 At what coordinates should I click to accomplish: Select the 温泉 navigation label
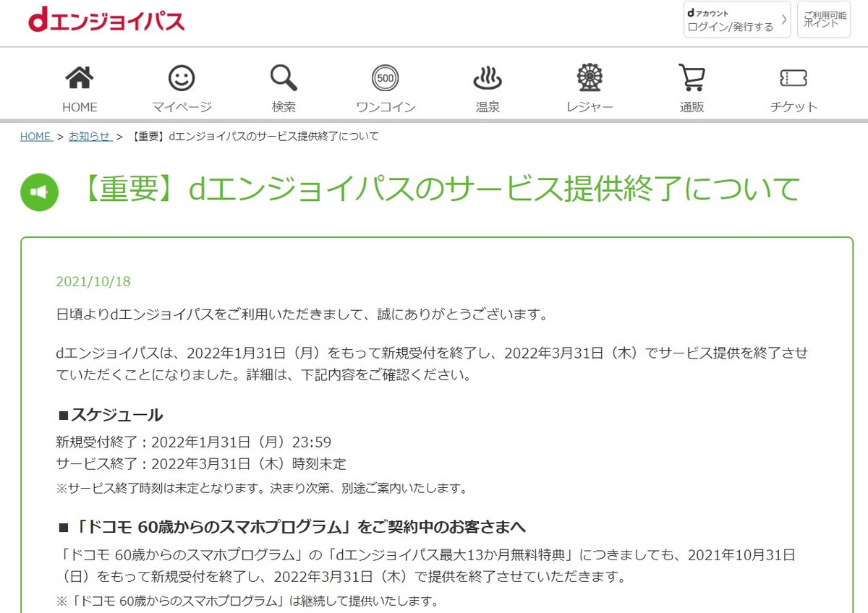pos(488,107)
